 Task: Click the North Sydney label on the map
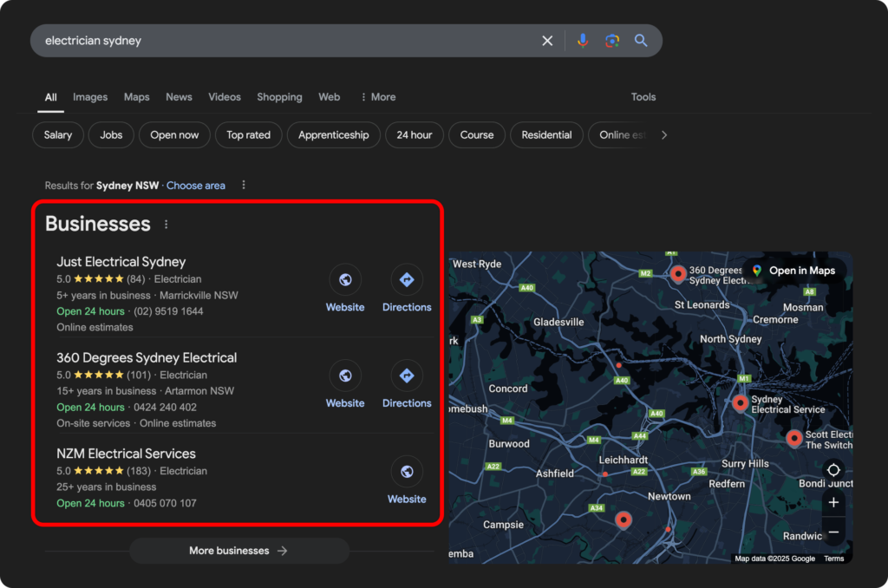730,339
